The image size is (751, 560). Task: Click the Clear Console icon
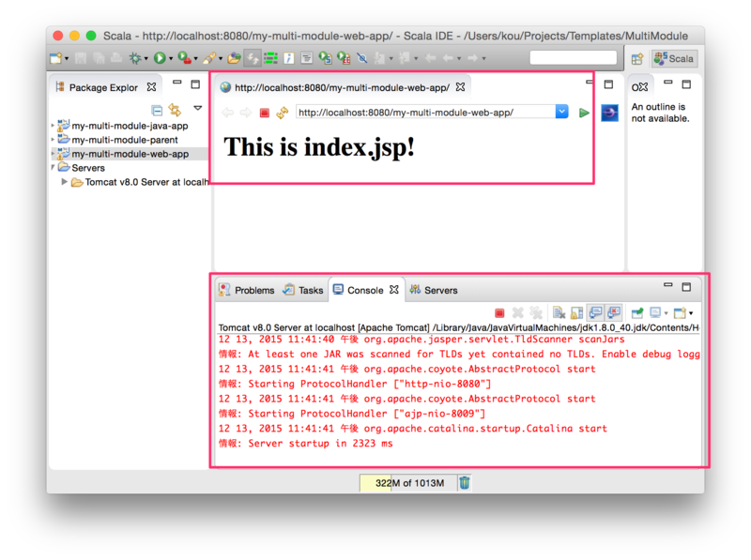(x=559, y=313)
